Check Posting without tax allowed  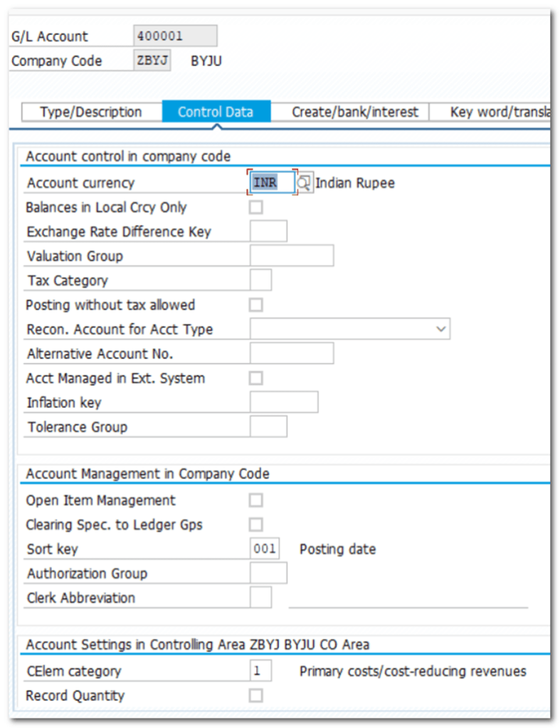(255, 305)
